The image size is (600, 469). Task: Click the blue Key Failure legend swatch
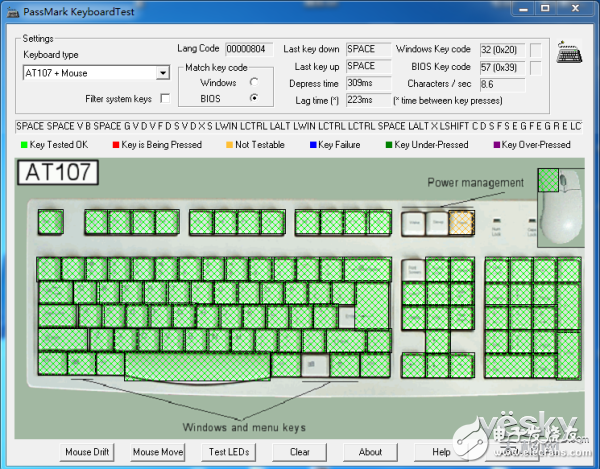tap(313, 145)
